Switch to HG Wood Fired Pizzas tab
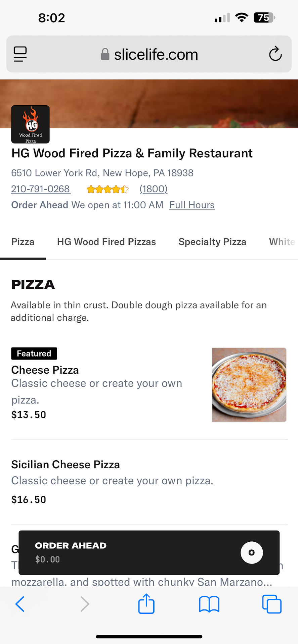Screen dimensions: 298x644 click(x=107, y=242)
